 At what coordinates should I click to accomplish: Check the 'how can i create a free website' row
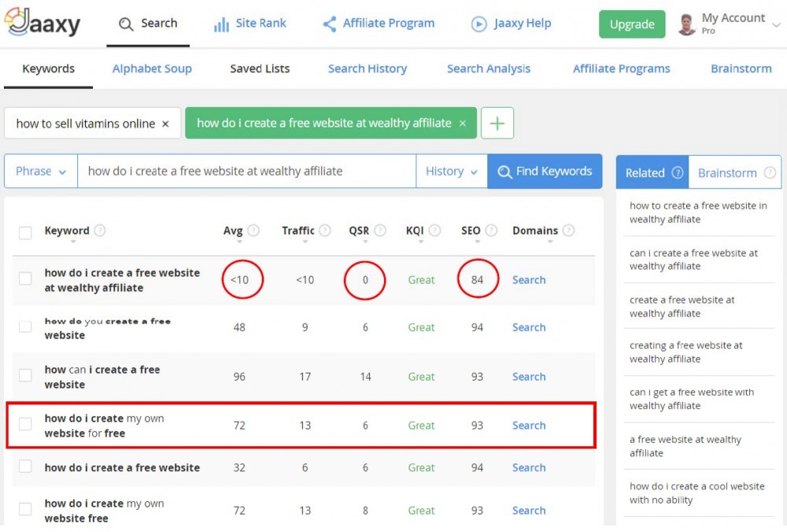pyautogui.click(x=25, y=375)
